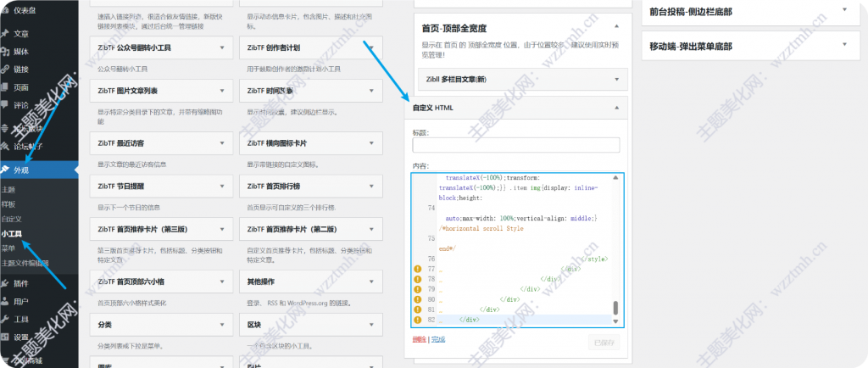Click the 链接 chain icon in sidebar

tap(5, 70)
